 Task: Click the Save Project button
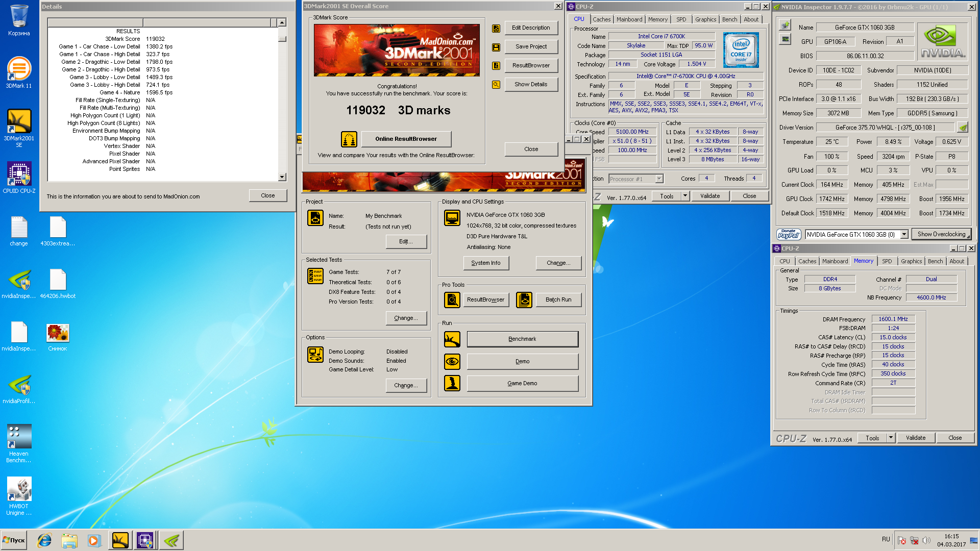[x=531, y=46]
